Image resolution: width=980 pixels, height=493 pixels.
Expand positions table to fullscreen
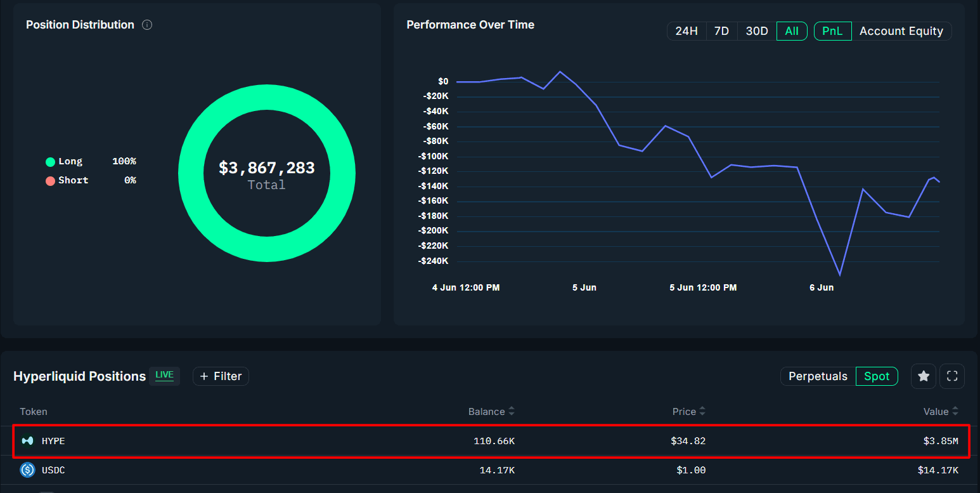[x=952, y=376]
